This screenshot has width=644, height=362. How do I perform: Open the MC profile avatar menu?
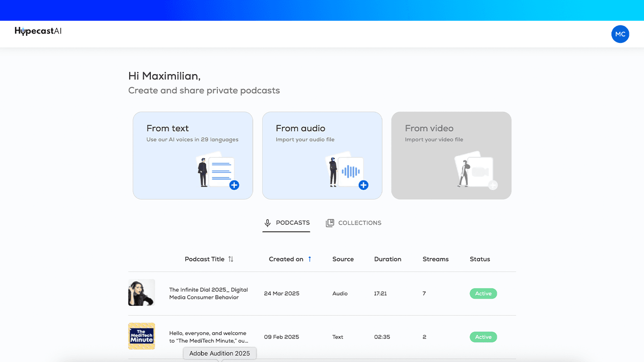(620, 34)
